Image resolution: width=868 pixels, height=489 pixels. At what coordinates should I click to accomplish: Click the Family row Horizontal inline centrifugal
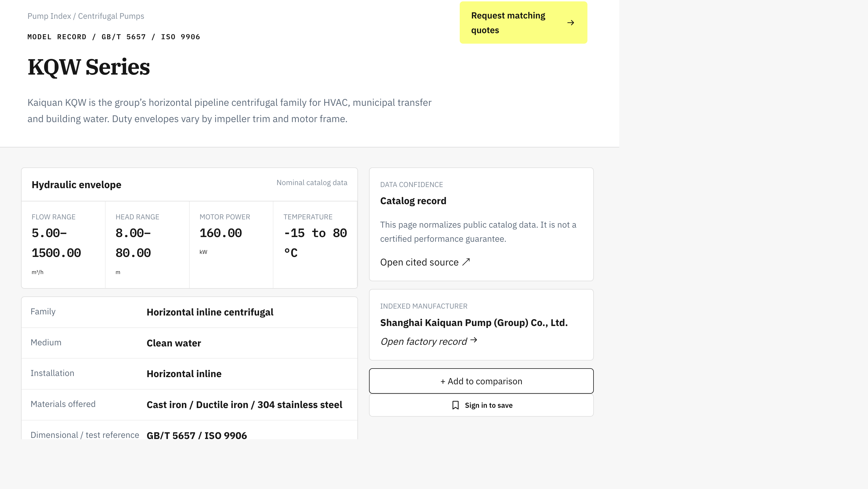click(189, 312)
